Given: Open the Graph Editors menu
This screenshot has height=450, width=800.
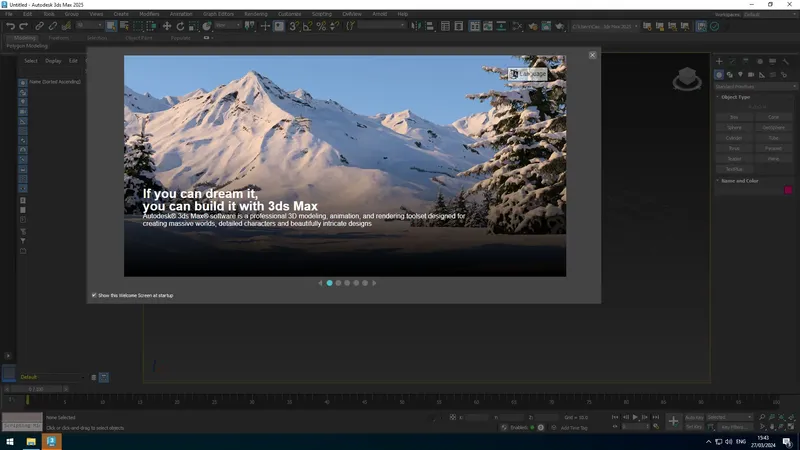Looking at the screenshot, I should (x=218, y=14).
